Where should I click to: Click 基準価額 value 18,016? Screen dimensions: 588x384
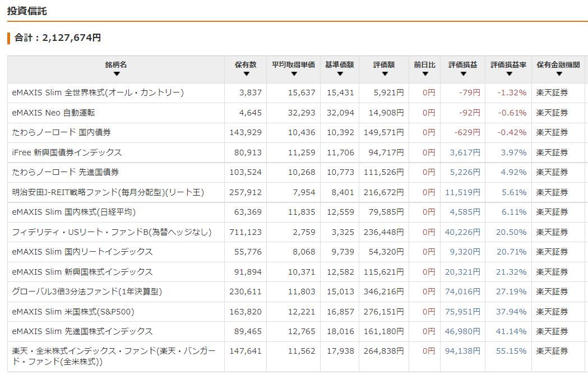pos(340,331)
